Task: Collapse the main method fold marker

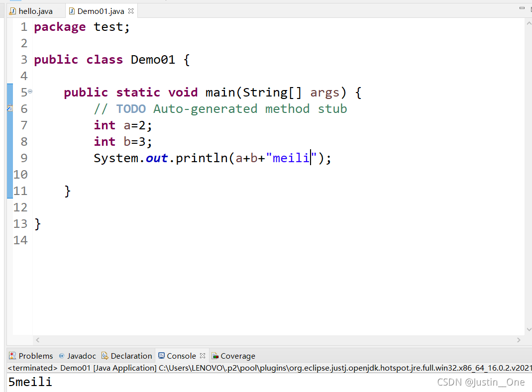Action: (x=30, y=91)
